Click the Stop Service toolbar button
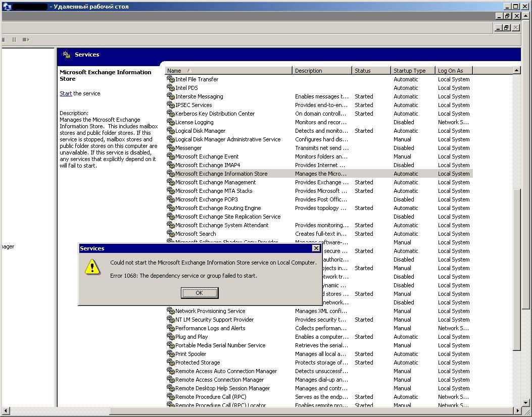This screenshot has width=532, height=417. click(4, 40)
